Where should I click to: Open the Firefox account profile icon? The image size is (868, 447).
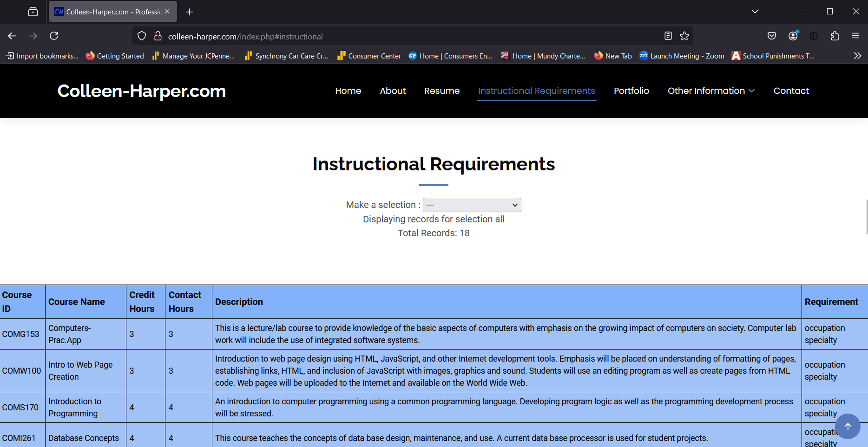click(793, 36)
